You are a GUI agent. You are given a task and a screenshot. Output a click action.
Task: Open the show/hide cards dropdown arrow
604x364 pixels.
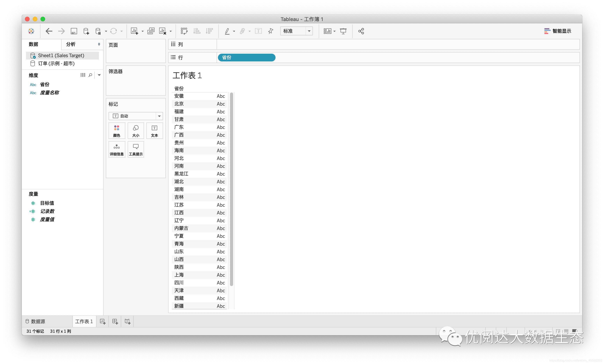pyautogui.click(x=334, y=31)
